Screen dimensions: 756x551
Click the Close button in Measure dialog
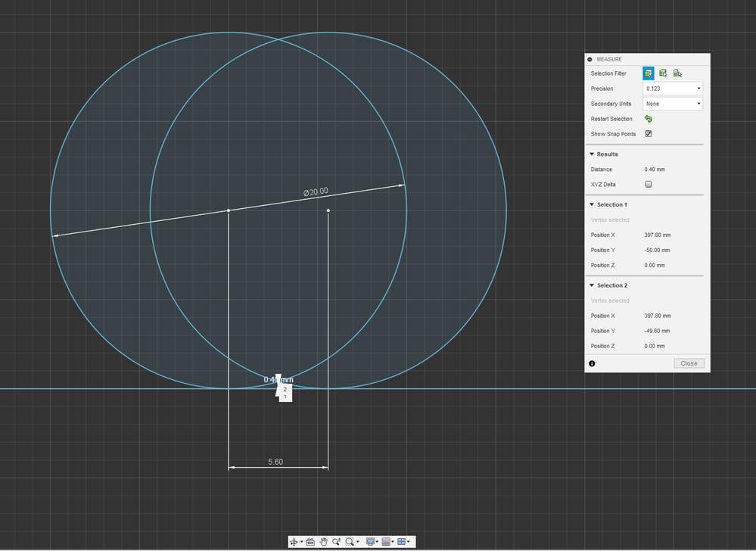(689, 363)
